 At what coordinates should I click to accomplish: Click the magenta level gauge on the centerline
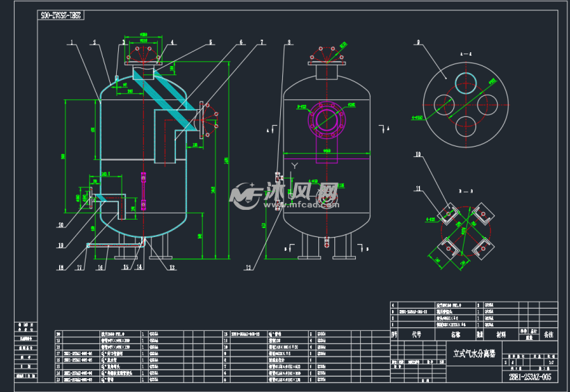(x=143, y=190)
